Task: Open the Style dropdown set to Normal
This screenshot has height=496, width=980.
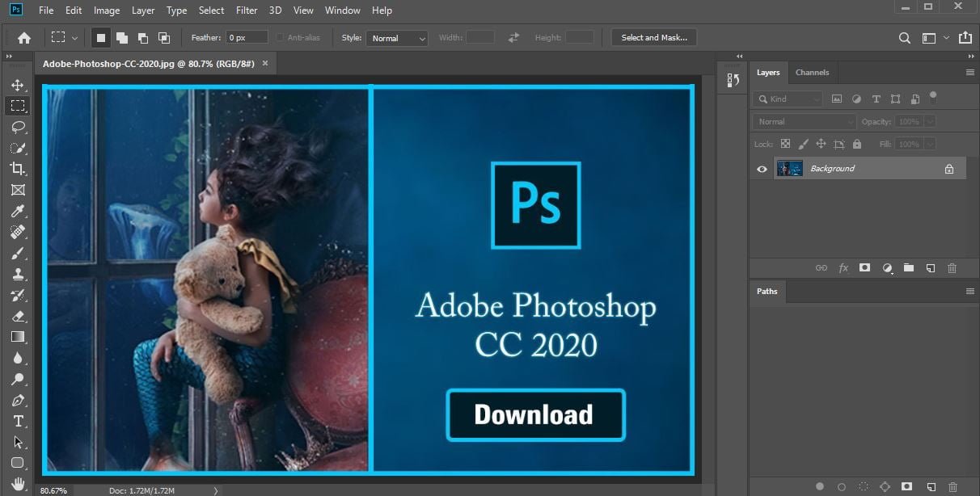Action: click(x=396, y=38)
